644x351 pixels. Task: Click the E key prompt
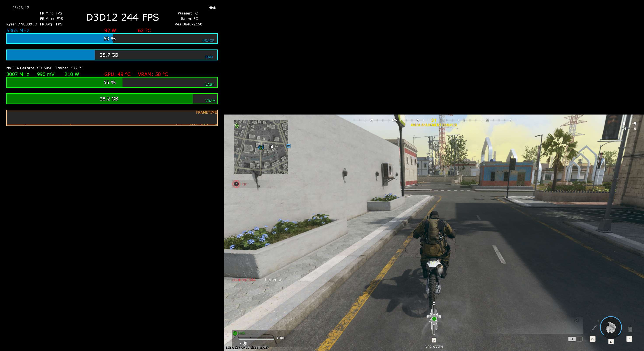[629, 339]
